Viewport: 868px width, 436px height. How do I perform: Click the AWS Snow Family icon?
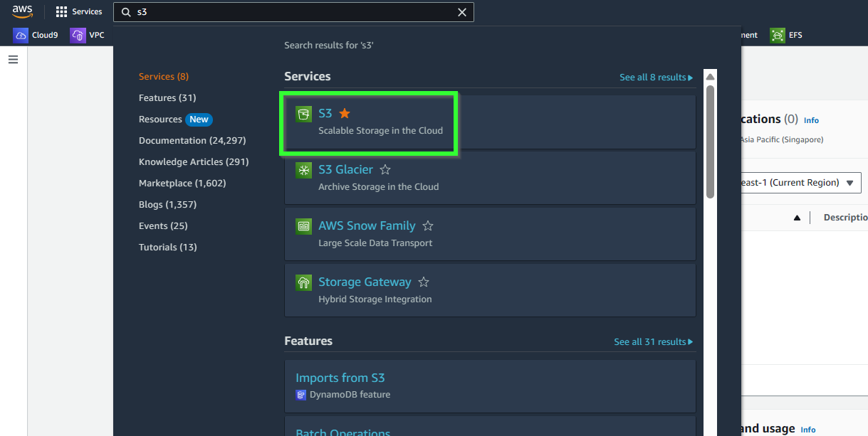pyautogui.click(x=304, y=226)
